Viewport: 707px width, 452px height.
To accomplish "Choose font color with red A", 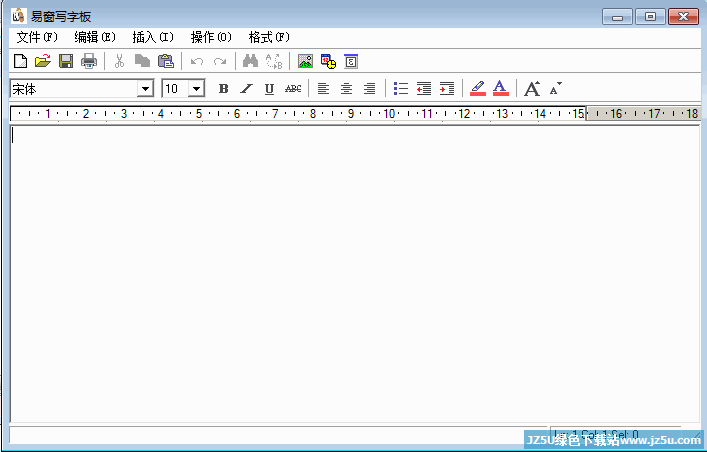I will coord(500,88).
